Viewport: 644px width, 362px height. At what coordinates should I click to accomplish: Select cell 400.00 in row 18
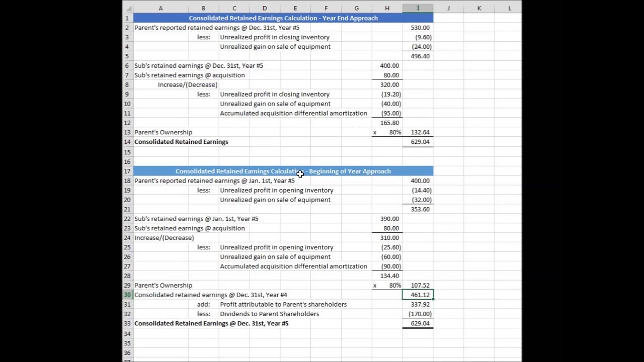pos(418,180)
